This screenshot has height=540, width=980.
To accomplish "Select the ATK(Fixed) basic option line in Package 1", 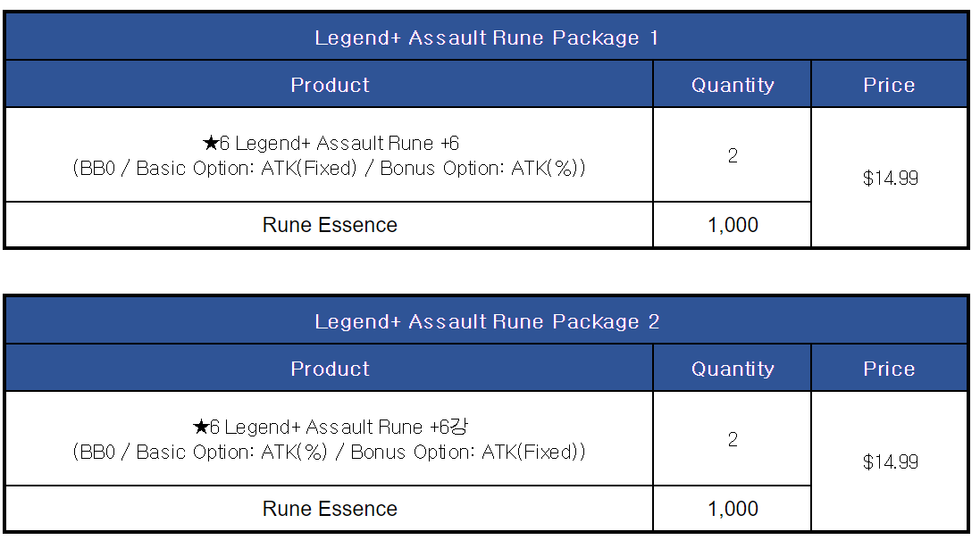I will (330, 168).
